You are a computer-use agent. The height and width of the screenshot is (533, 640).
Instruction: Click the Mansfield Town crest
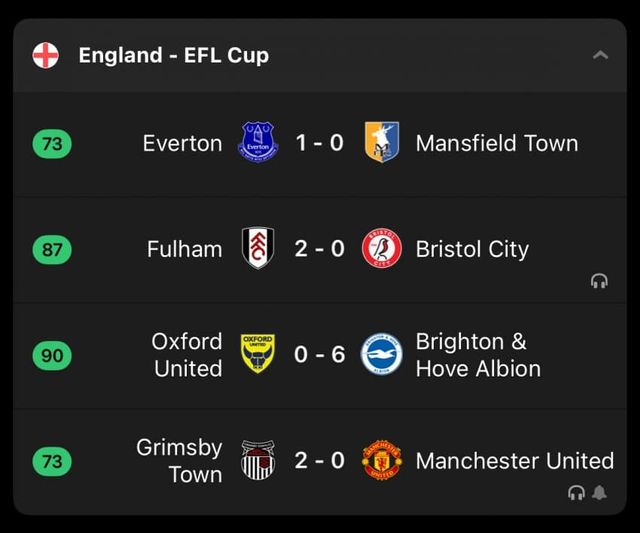[x=381, y=143]
